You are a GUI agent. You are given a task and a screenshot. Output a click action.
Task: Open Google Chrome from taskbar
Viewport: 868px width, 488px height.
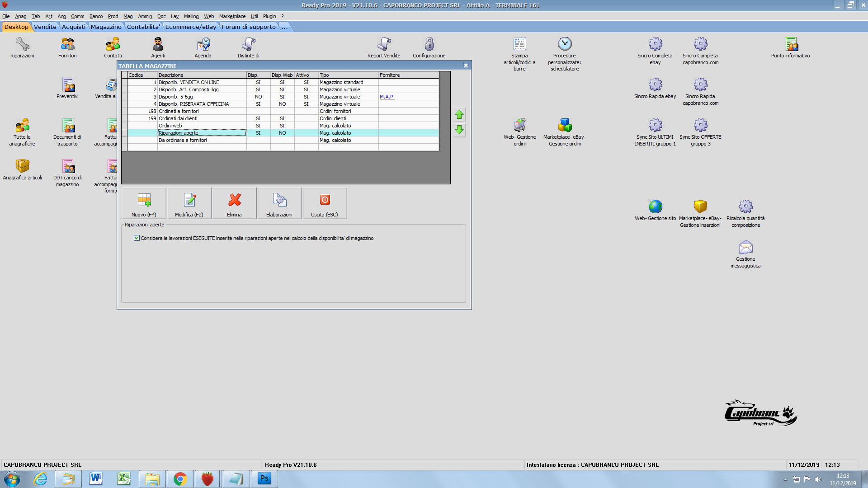(180, 479)
